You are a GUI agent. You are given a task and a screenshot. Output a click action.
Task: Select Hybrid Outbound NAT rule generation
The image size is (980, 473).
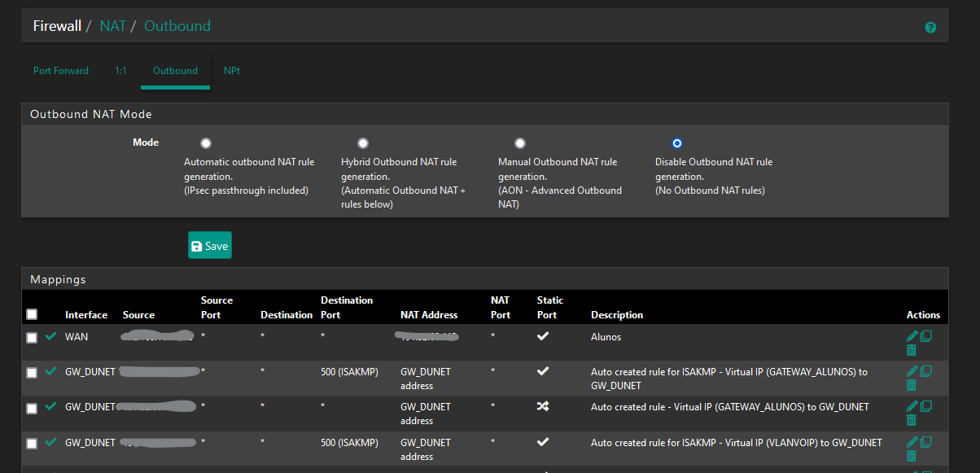363,143
